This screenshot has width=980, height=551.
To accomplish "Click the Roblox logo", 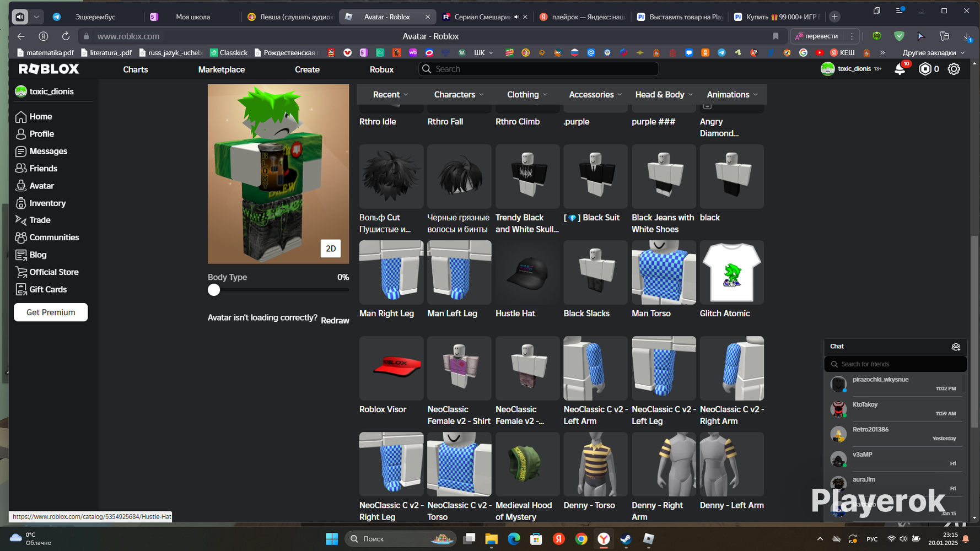I will click(x=49, y=69).
